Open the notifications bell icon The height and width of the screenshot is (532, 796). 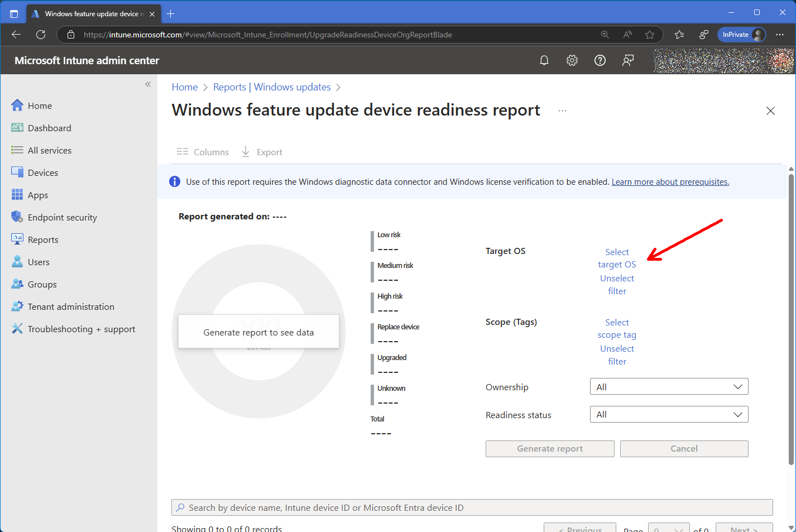point(544,60)
